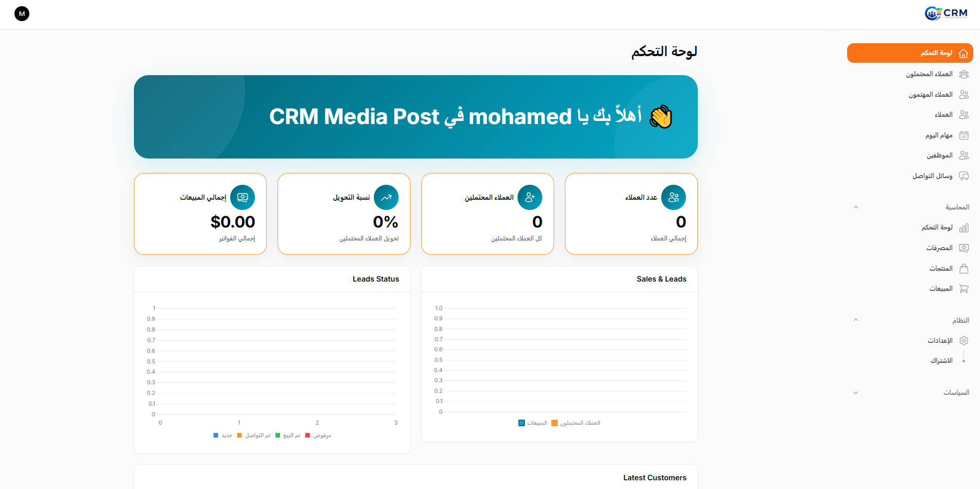Collapse the النظام section chevron
Screen dimensions: 980x489
[856, 320]
